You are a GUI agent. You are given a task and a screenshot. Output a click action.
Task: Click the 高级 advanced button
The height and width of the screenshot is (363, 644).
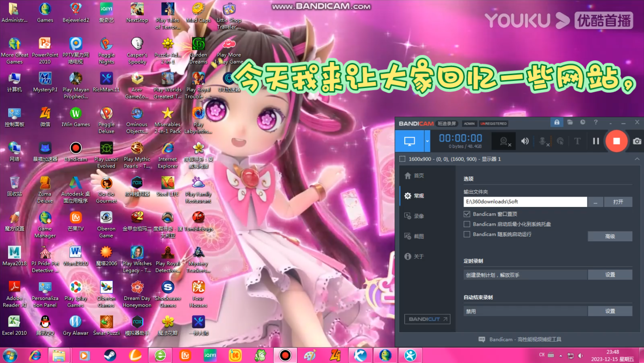coord(610,236)
